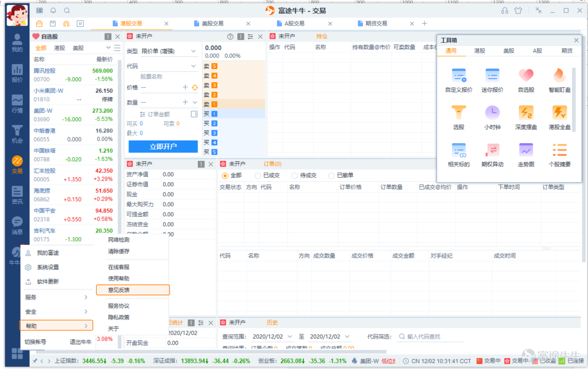Click 软件更新 menu entry
Image resolution: width=588 pixels, height=369 pixels.
click(x=48, y=282)
